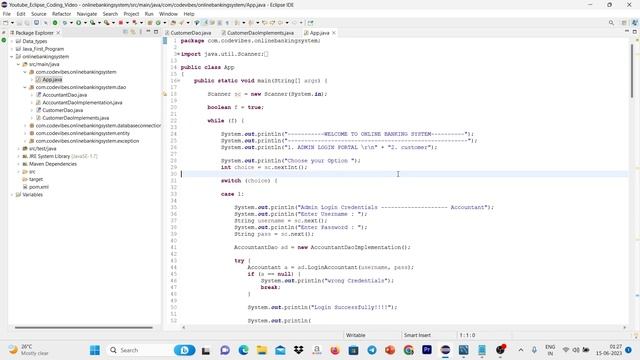Screen dimensions: 640x360
Task: Close the Package Explorer view
Action: tap(58, 33)
